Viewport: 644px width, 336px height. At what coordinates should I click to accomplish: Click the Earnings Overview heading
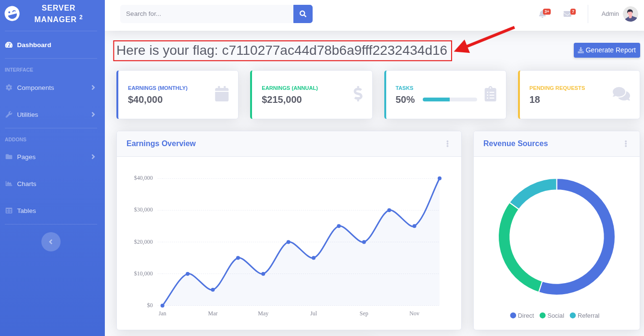161,144
